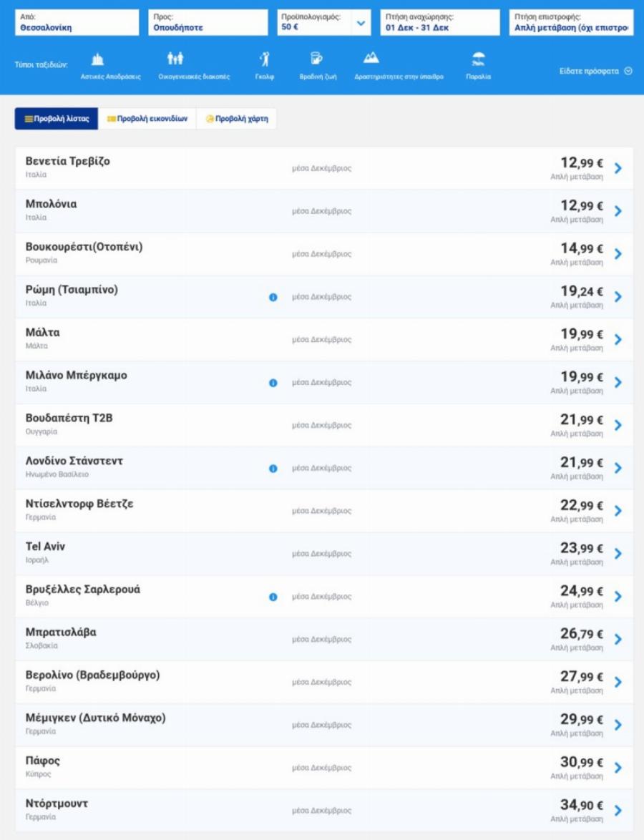Image resolution: width=644 pixels, height=840 pixels.
Task: Open the Πτήση επιστροφής return flight selector
Action: pos(571,23)
